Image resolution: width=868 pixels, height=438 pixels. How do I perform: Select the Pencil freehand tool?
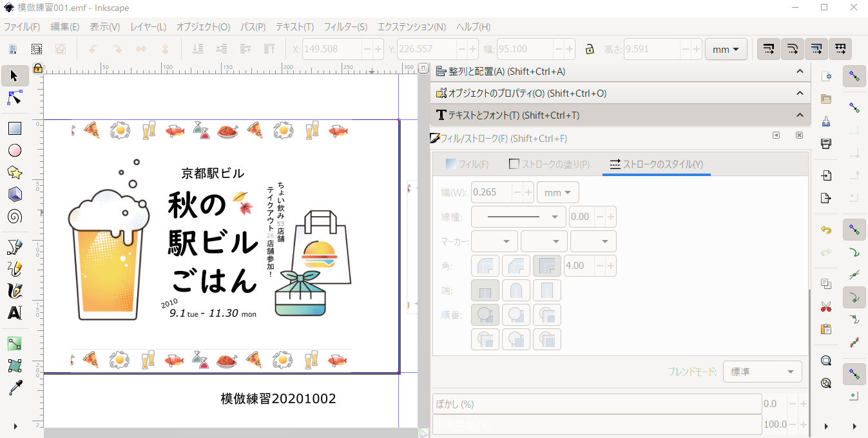(14, 268)
